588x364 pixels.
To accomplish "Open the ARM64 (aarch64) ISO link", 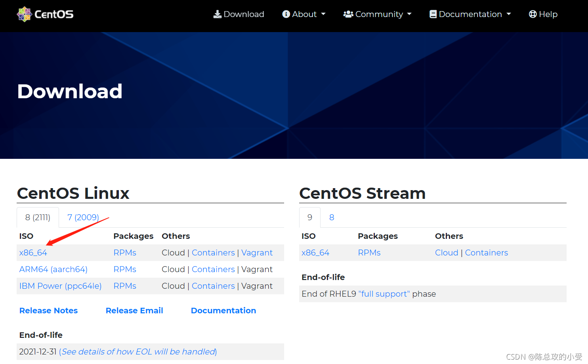I will [x=53, y=269].
